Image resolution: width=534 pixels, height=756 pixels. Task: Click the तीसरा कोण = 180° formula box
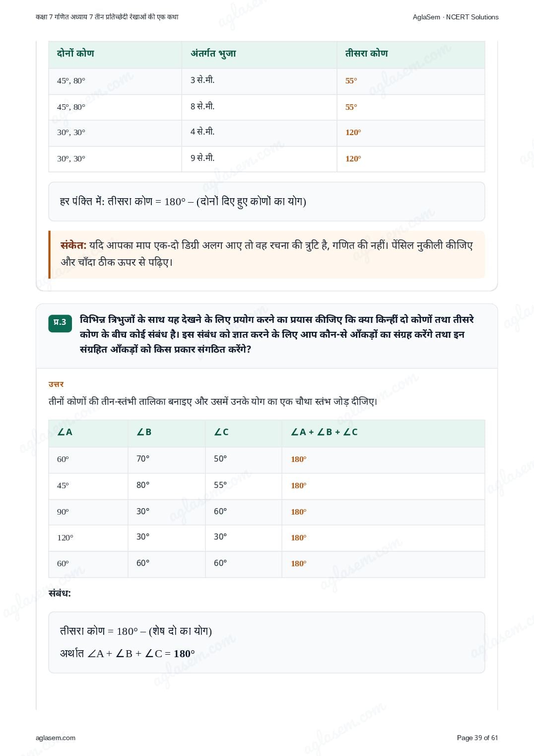(267, 642)
